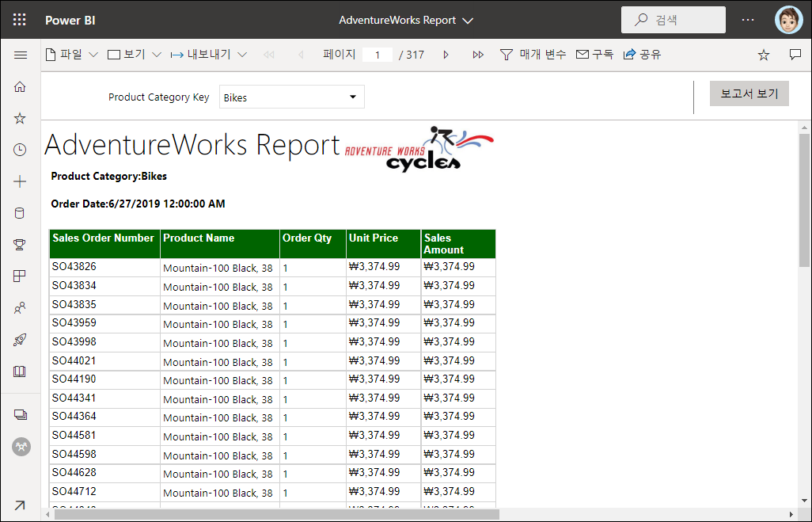Click the Order Date 6/27/2019 text
Viewport: 812px width, 522px height.
click(x=138, y=204)
